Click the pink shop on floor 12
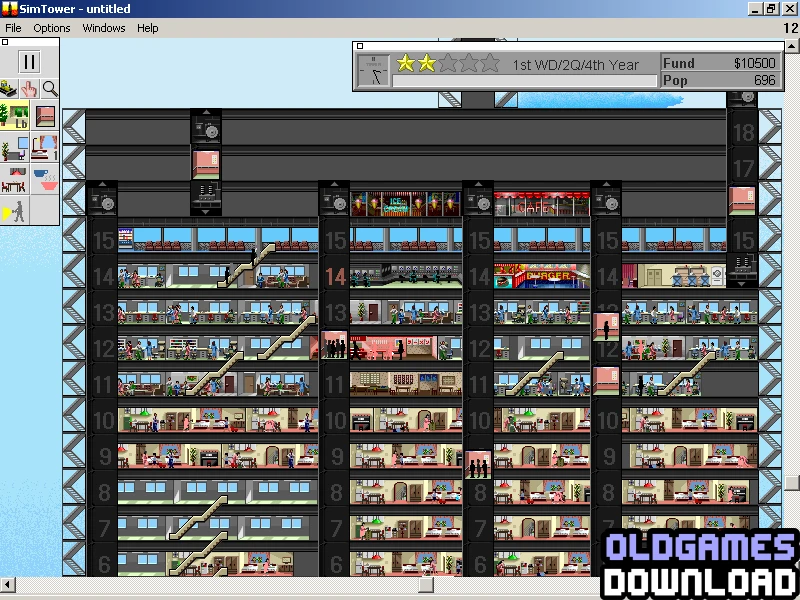 [393, 348]
